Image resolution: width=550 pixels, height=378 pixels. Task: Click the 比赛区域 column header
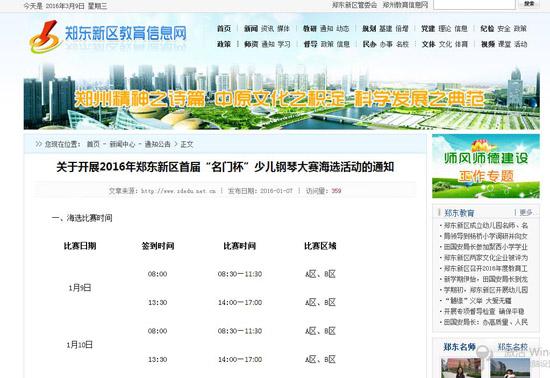click(x=320, y=246)
